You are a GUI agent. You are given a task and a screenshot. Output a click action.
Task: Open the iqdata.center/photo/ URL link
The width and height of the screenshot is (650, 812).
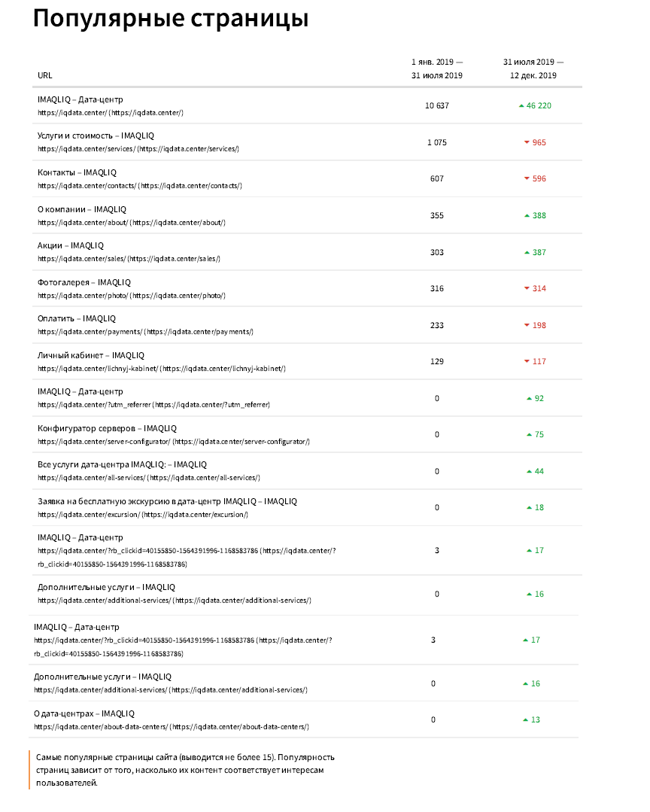(x=132, y=296)
